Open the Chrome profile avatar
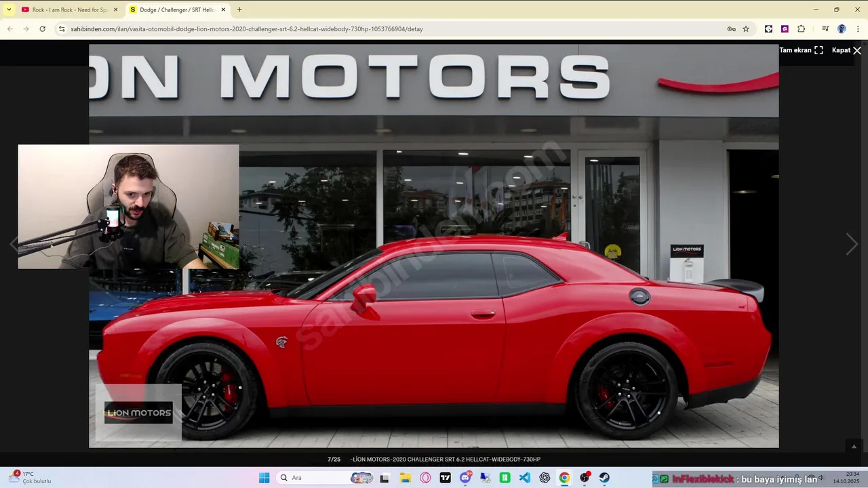This screenshot has width=868, height=488. [842, 29]
